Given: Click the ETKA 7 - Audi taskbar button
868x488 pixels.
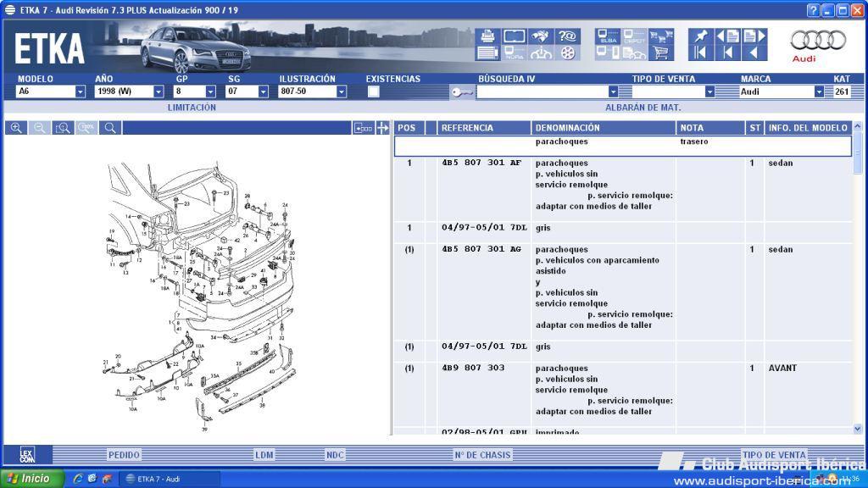Looking at the screenshot, I should (x=170, y=480).
